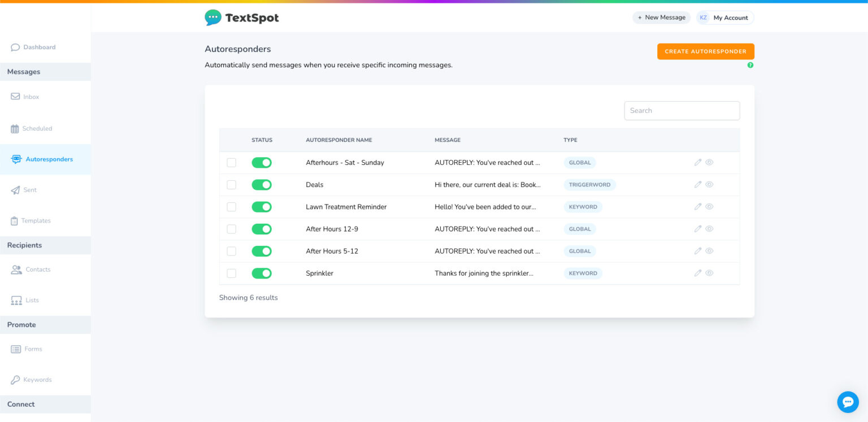The image size is (868, 422).
Task: Open the My Account menu
Action: point(725,18)
